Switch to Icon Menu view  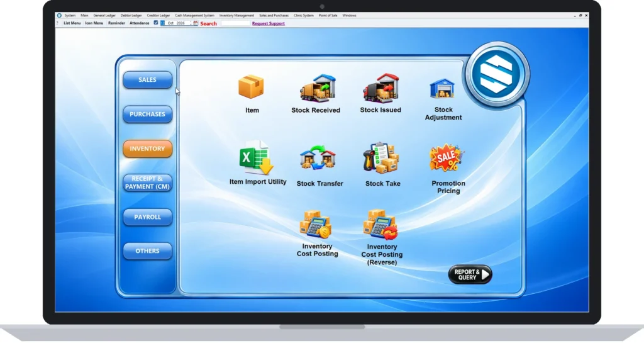point(94,23)
